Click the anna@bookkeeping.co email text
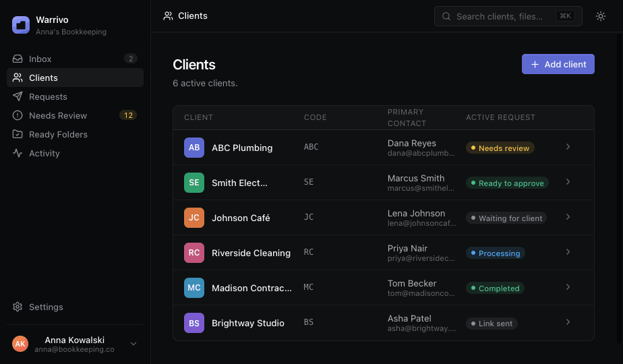The height and width of the screenshot is (364, 623). (x=74, y=349)
